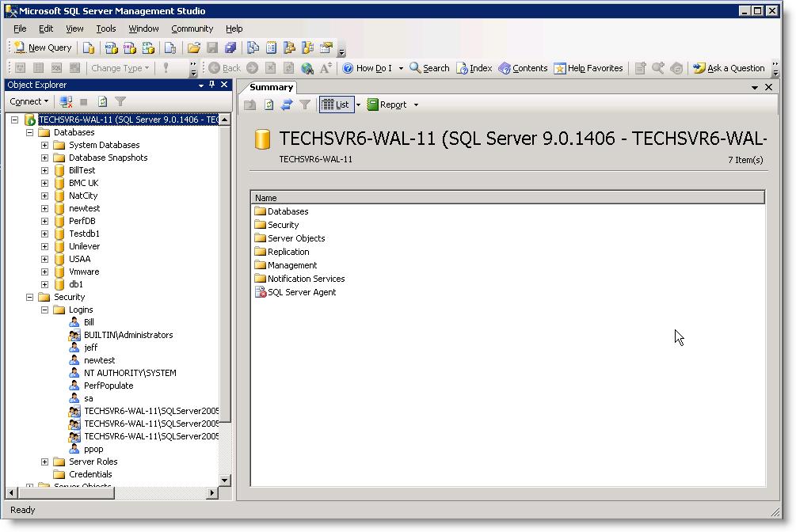Image resolution: width=796 pixels, height=532 pixels.
Task: Open the List view dropdown arrow
Action: [359, 104]
